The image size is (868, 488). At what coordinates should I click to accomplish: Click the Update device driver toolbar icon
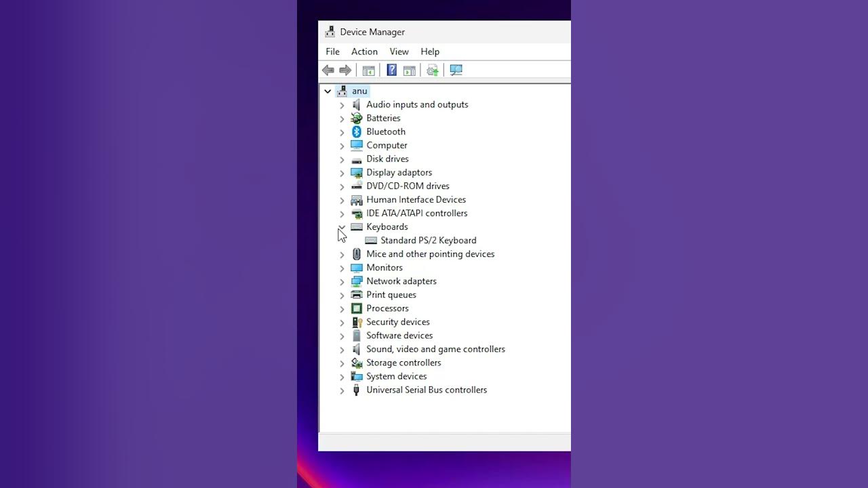tap(433, 70)
